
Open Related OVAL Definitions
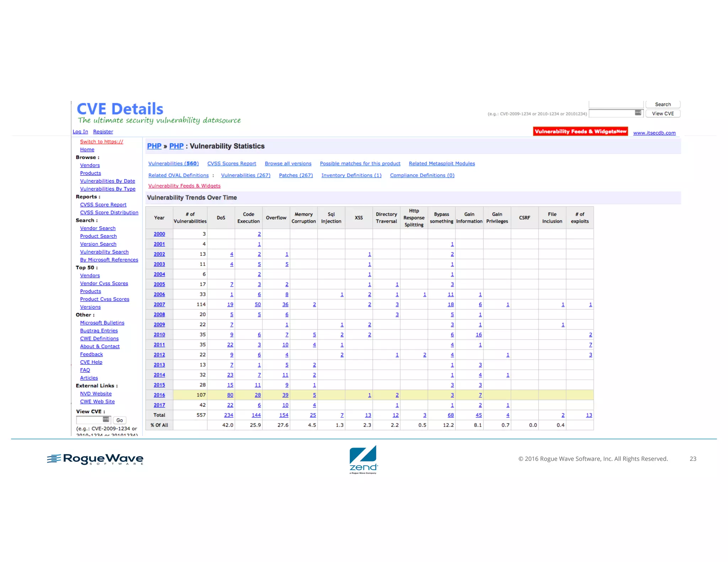[x=178, y=175]
